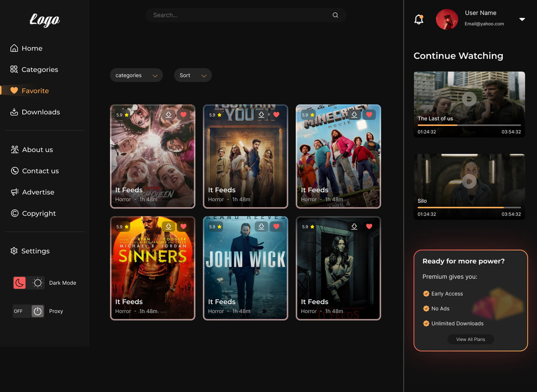
Task: Download the John Wick movie card
Action: [261, 226]
